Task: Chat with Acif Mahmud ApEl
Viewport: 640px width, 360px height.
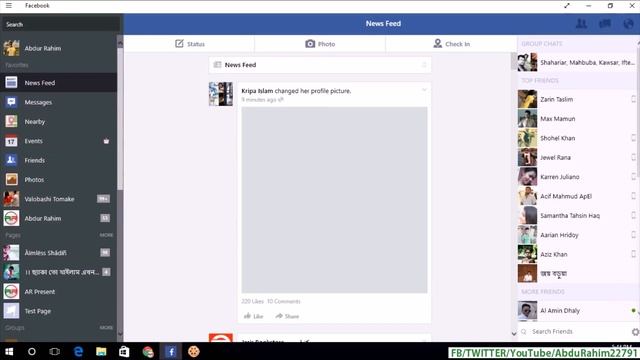Action: tap(577, 196)
